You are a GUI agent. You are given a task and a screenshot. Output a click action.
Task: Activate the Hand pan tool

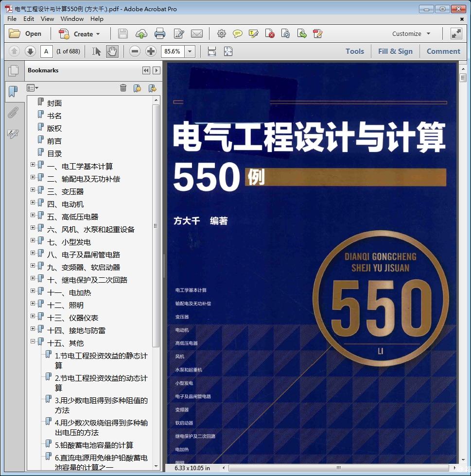pos(112,51)
